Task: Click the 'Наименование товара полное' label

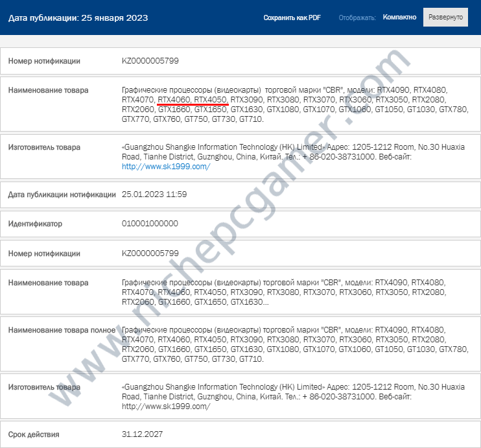Action: pyautogui.click(x=62, y=330)
